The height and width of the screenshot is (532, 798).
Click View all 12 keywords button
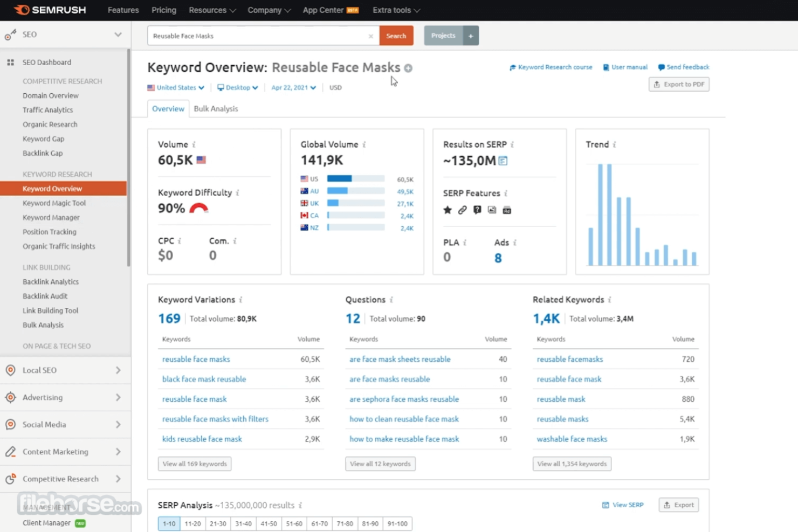pyautogui.click(x=380, y=464)
